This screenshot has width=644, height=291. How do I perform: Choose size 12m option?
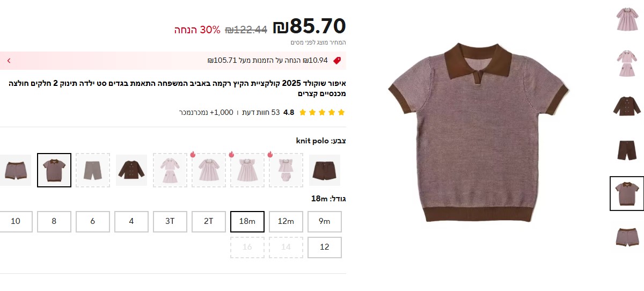pyautogui.click(x=286, y=221)
